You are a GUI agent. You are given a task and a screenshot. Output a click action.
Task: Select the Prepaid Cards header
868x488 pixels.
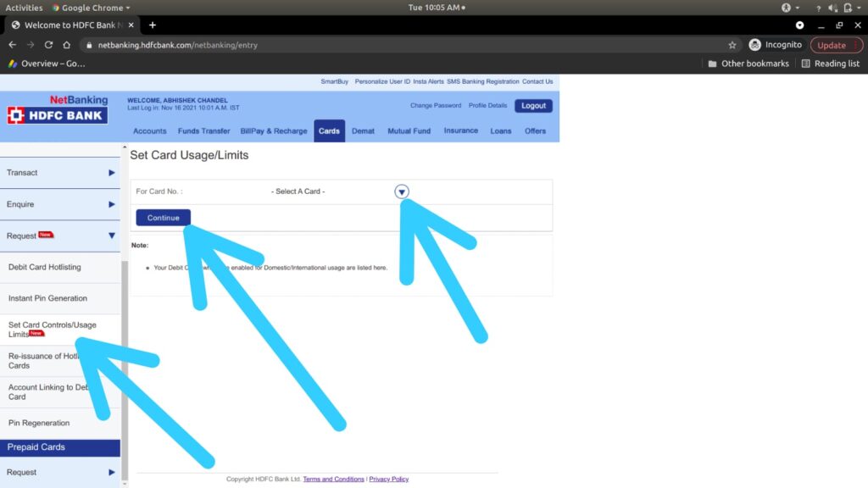coord(60,447)
